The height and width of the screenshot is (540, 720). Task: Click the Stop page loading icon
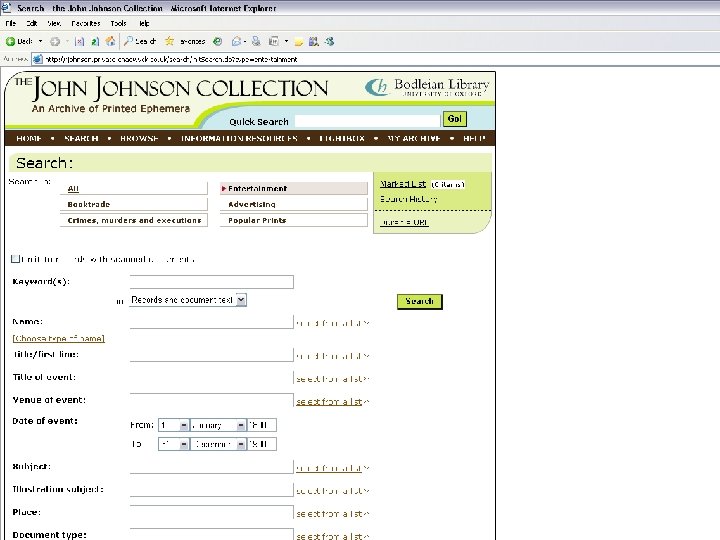[79, 41]
